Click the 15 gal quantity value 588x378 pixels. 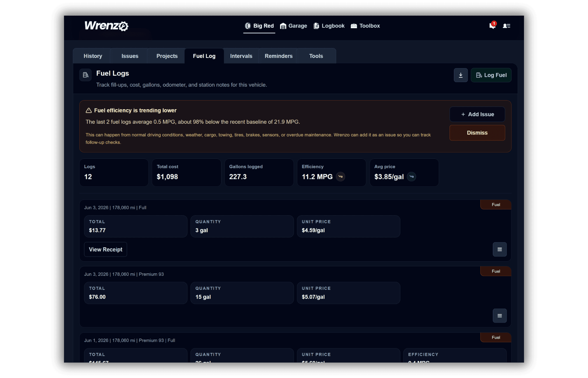pos(203,297)
